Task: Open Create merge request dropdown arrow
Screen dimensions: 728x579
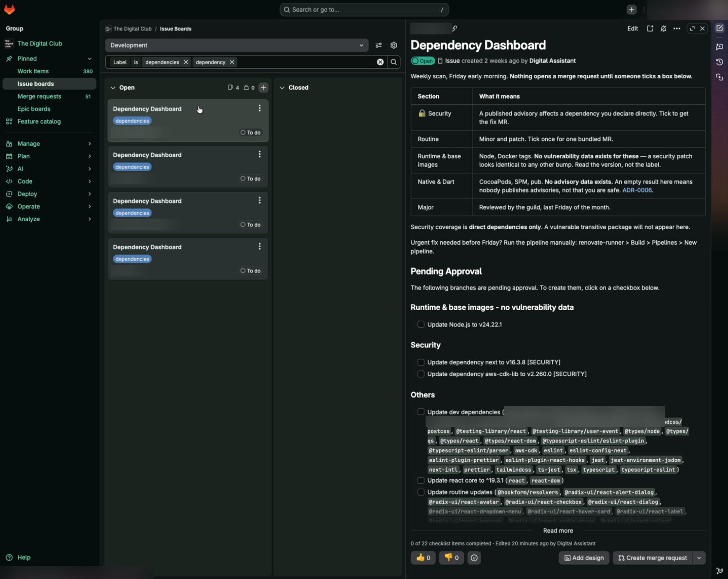Action: click(x=699, y=558)
